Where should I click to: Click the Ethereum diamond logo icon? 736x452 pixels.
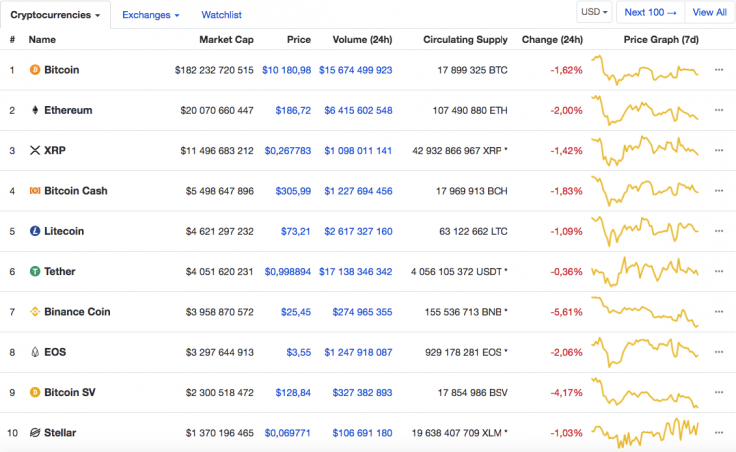[x=35, y=110]
